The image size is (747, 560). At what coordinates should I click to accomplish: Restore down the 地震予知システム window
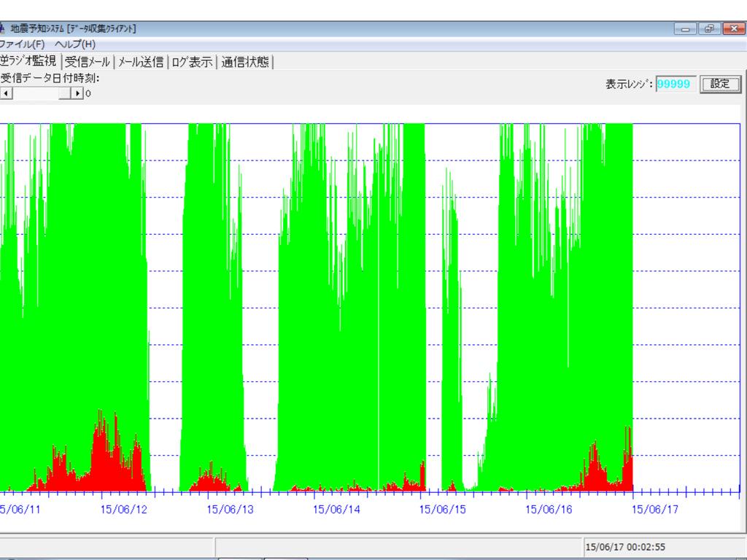(x=709, y=29)
